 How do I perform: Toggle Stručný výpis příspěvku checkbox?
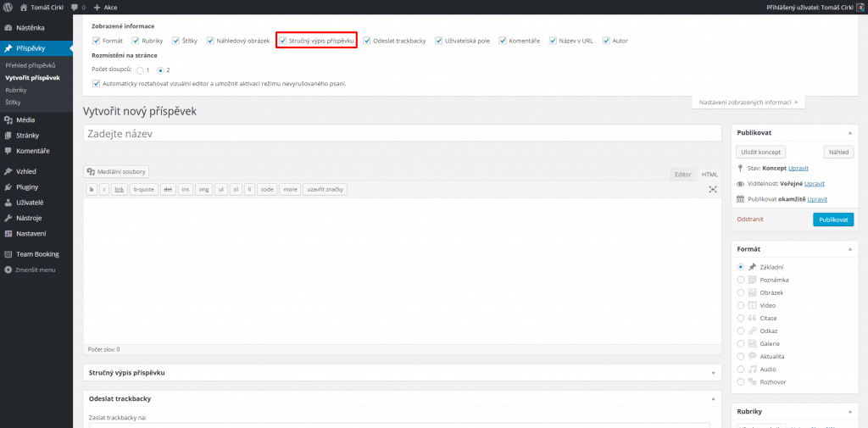point(282,41)
